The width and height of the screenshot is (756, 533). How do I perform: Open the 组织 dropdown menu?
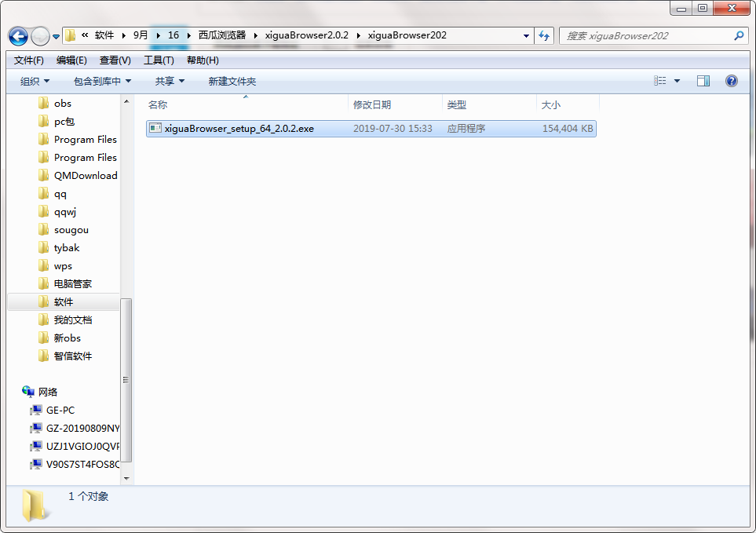click(x=35, y=81)
